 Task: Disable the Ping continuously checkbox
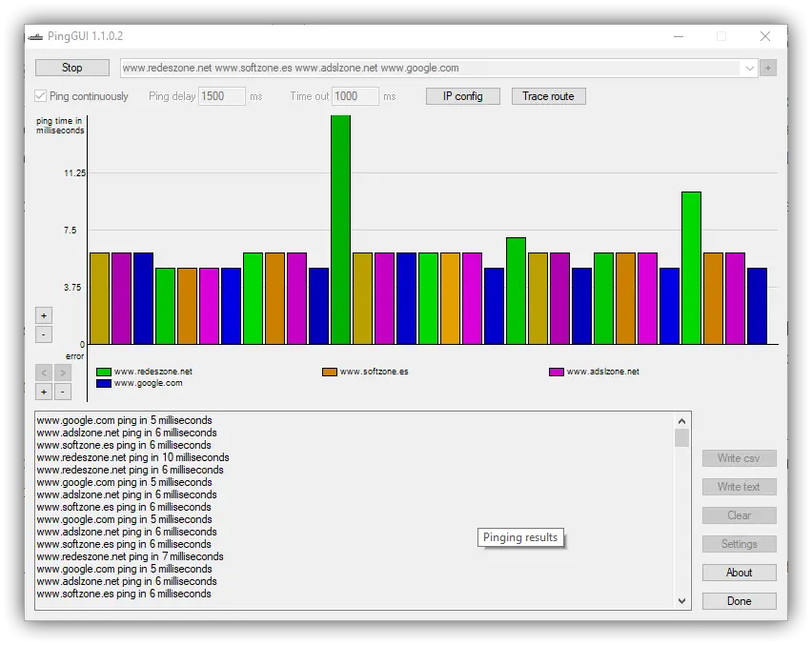[x=39, y=95]
